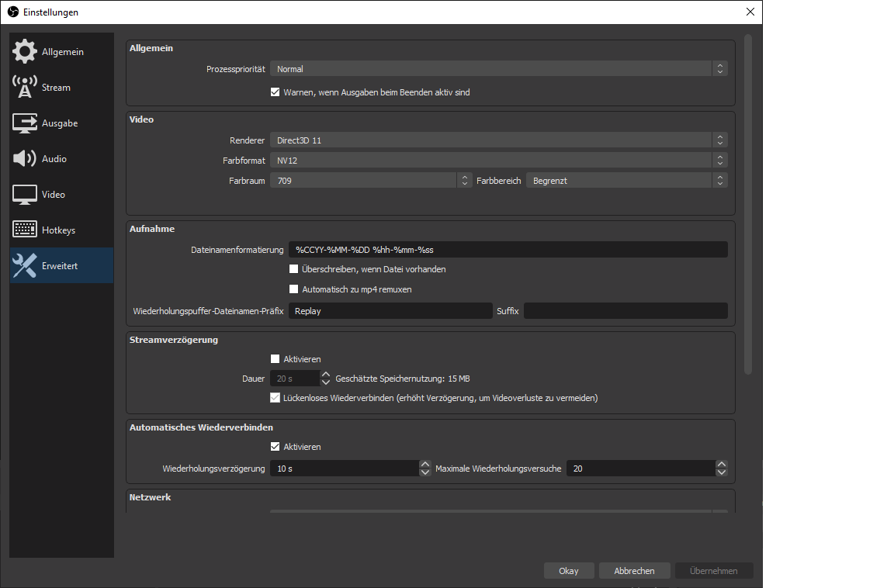Click the Maximale Wiederholungsversuche 20 field
Screen dimensions: 894x588
tap(641, 469)
